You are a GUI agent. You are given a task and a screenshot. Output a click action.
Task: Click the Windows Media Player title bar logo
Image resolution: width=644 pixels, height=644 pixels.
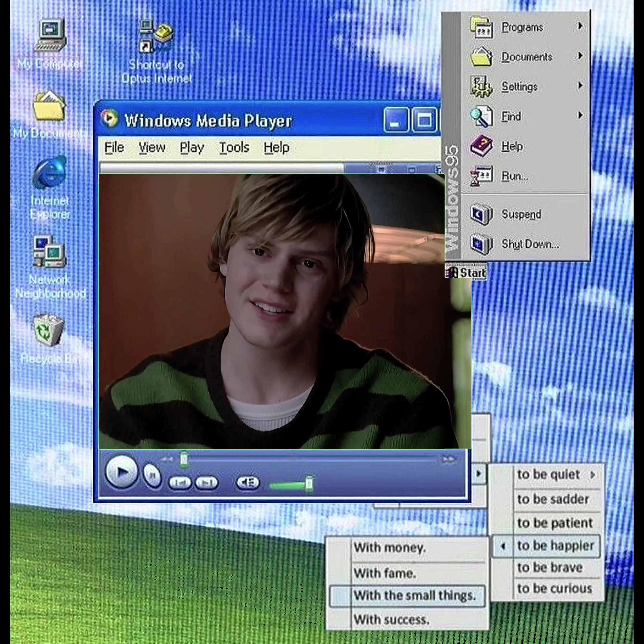[109, 118]
